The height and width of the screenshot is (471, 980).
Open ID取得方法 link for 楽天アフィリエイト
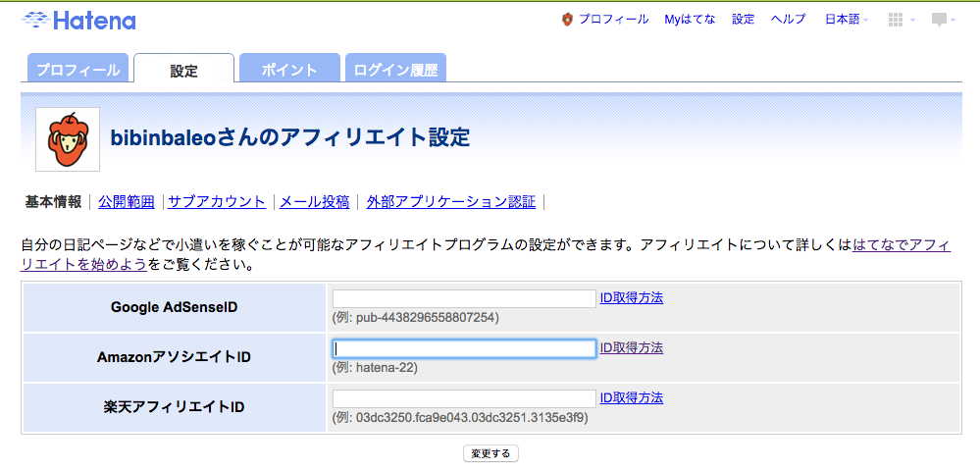click(631, 397)
